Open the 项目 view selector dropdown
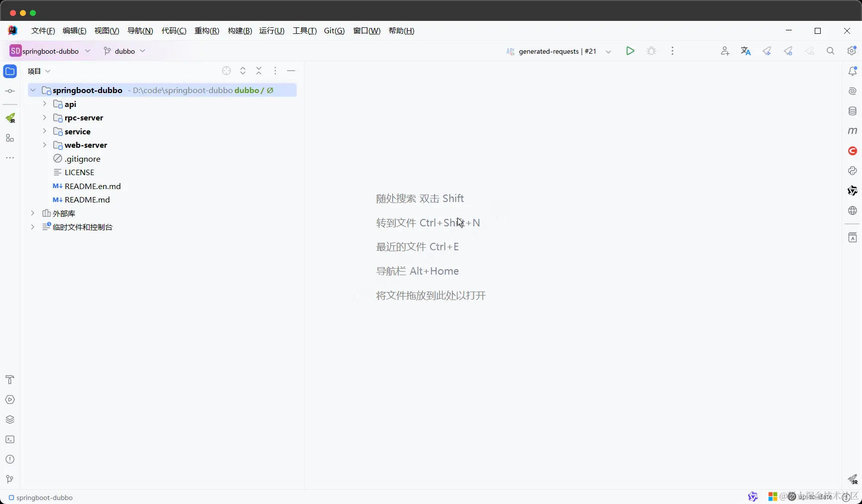862x504 pixels. tap(39, 71)
